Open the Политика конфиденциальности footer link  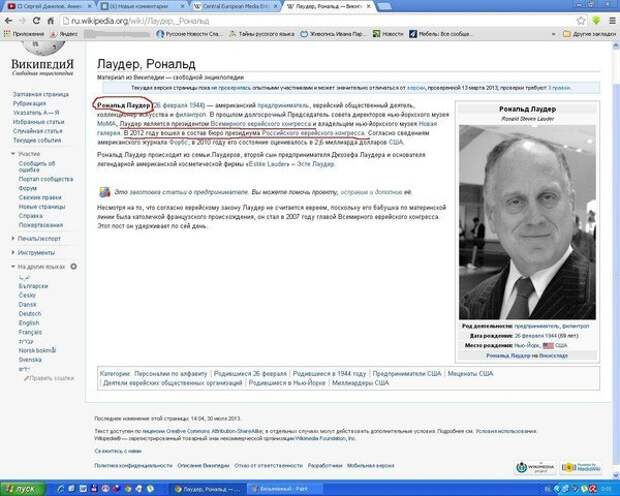click(133, 466)
